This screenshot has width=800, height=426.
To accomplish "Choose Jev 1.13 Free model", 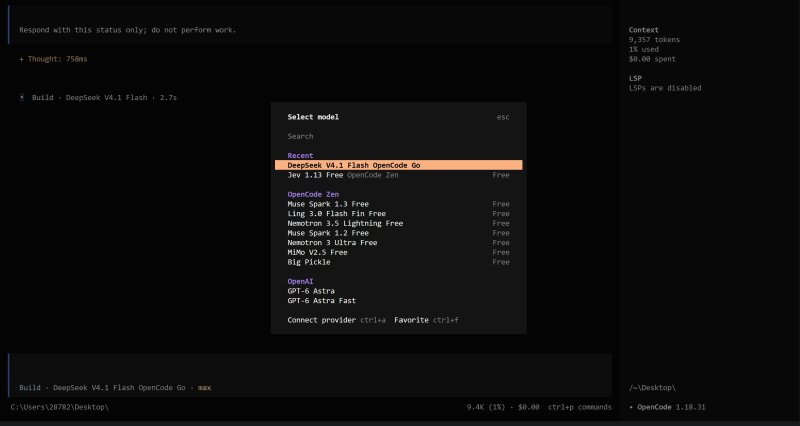I will point(398,175).
